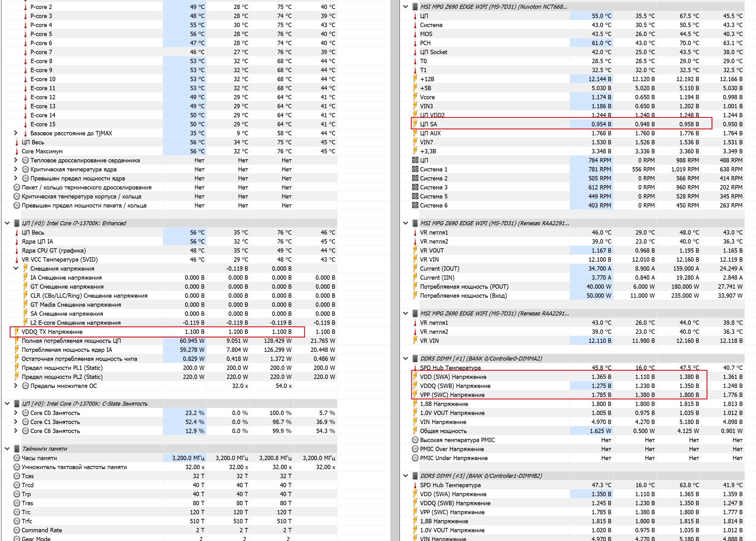Expand Базовое расстояние до TjMAX row
Screen dimensions: 756x541
tap(16, 133)
